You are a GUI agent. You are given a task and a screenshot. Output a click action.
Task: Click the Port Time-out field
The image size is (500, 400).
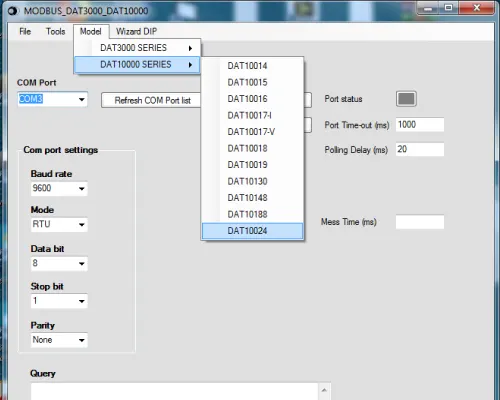coord(420,125)
